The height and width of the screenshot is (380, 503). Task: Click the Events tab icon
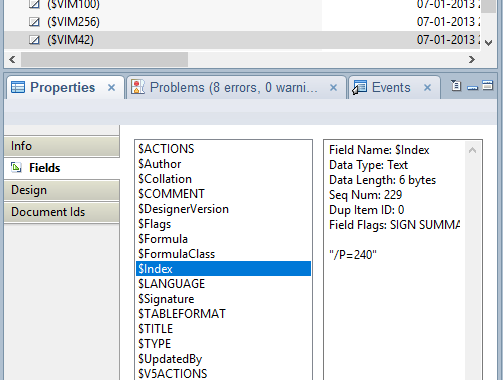point(360,87)
